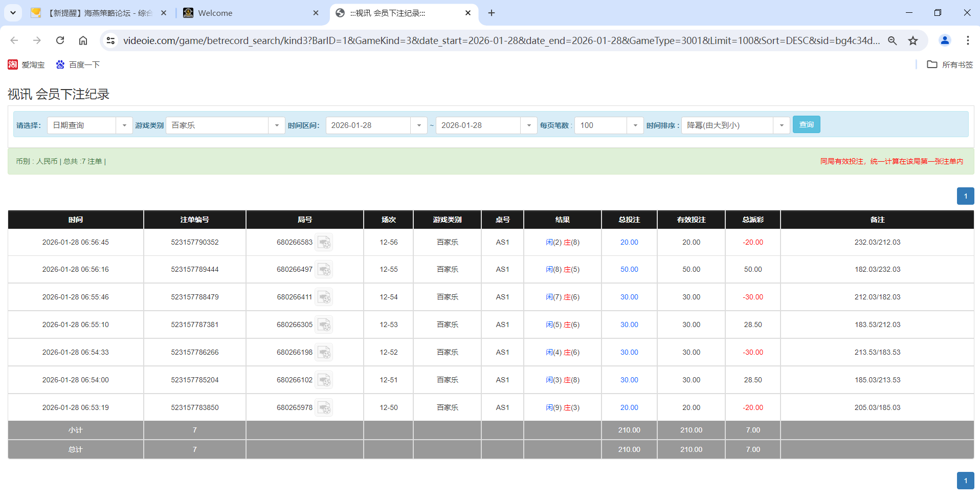Switch to the Welcome tab

coord(240,13)
